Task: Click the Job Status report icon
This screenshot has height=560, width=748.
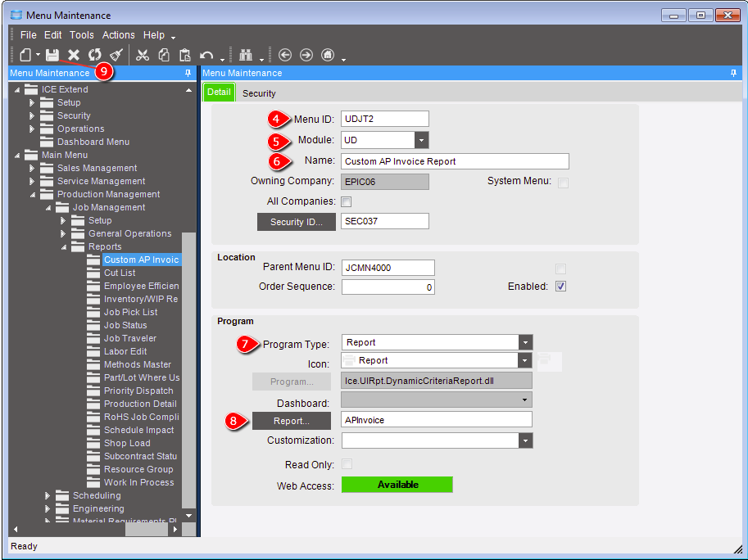Action: point(93,325)
